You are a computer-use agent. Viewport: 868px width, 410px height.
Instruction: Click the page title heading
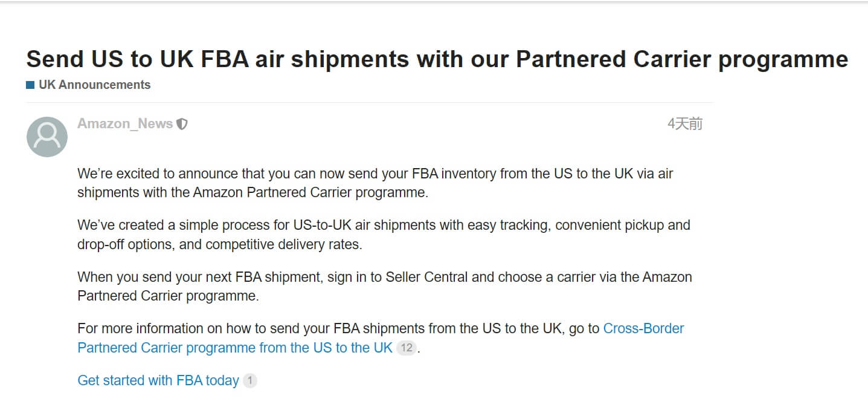437,59
